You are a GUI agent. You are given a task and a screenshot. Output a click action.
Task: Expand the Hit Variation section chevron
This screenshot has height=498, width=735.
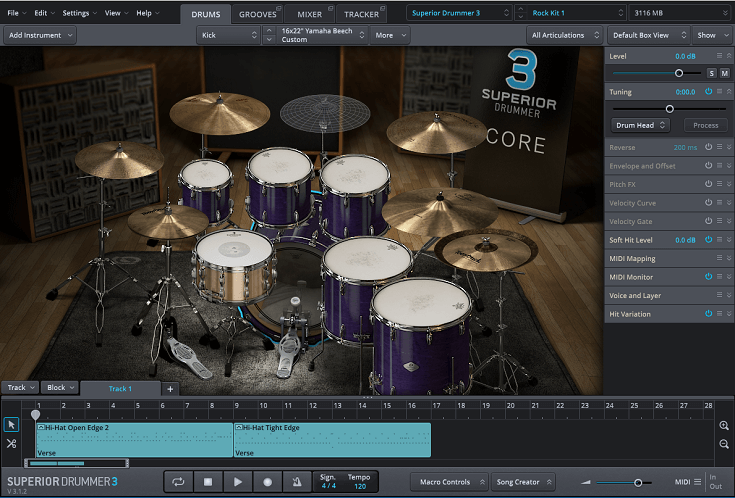(729, 314)
